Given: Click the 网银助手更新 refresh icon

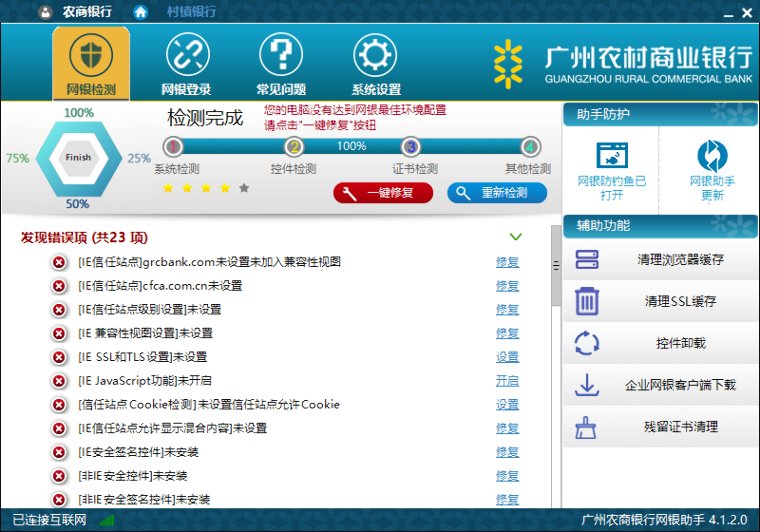Looking at the screenshot, I should (x=712, y=156).
